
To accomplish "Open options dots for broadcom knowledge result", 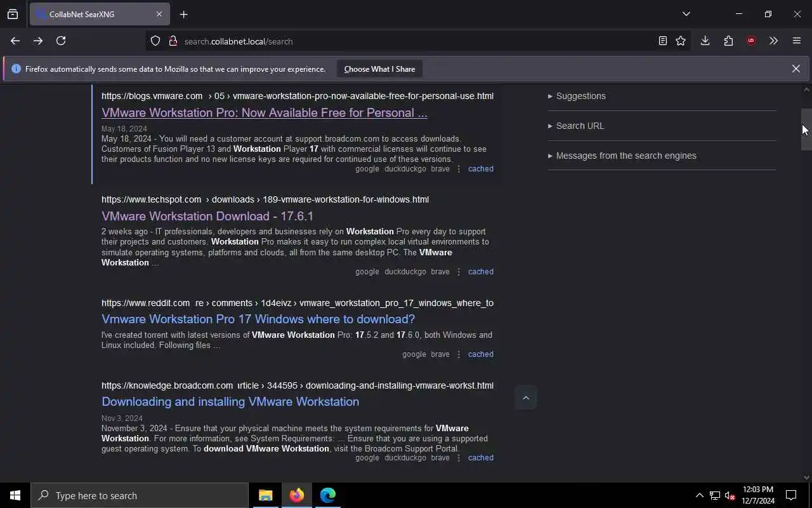I will coord(459,458).
